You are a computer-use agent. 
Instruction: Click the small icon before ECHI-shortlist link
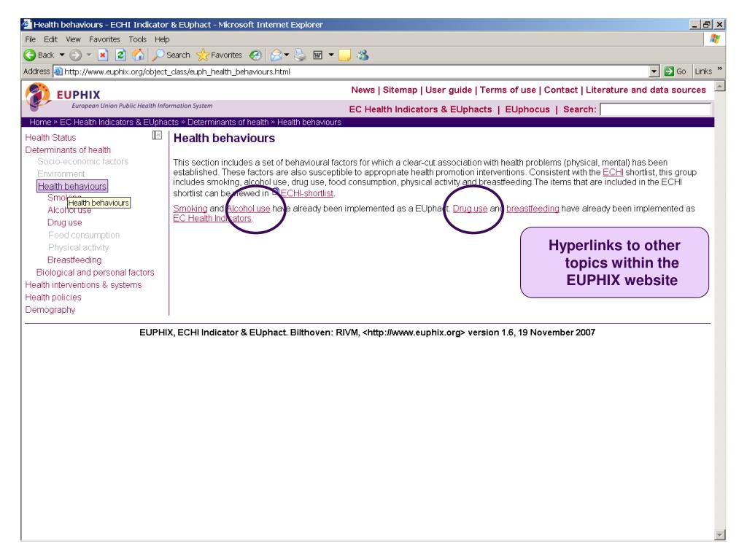coord(275,192)
